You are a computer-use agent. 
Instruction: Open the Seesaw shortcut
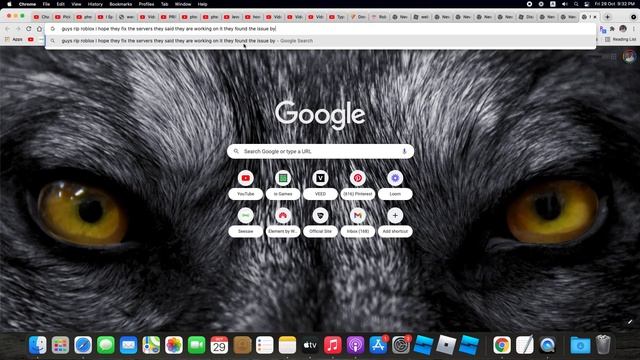coord(245,222)
